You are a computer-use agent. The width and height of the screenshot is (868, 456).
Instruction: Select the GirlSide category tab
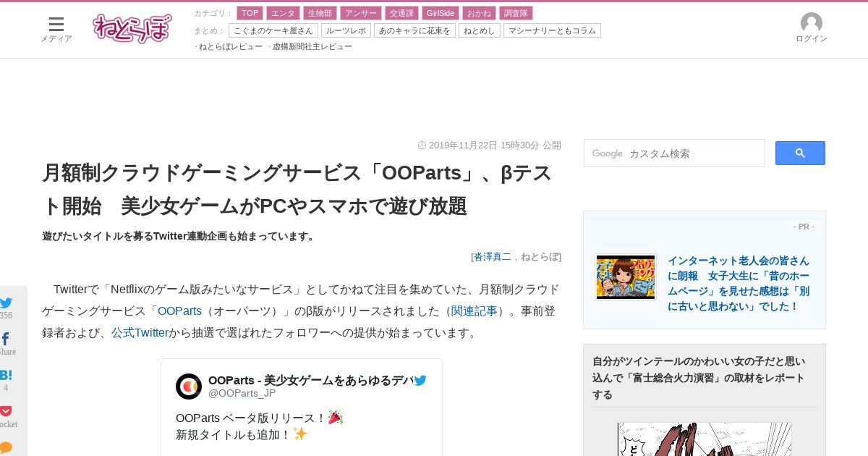(441, 13)
